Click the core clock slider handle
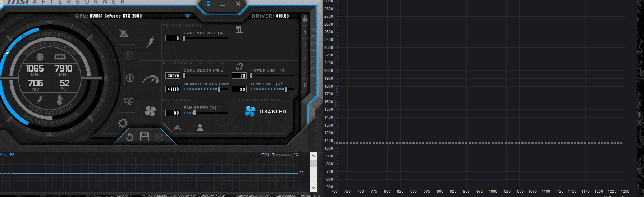644x197 pixels. click(184, 75)
